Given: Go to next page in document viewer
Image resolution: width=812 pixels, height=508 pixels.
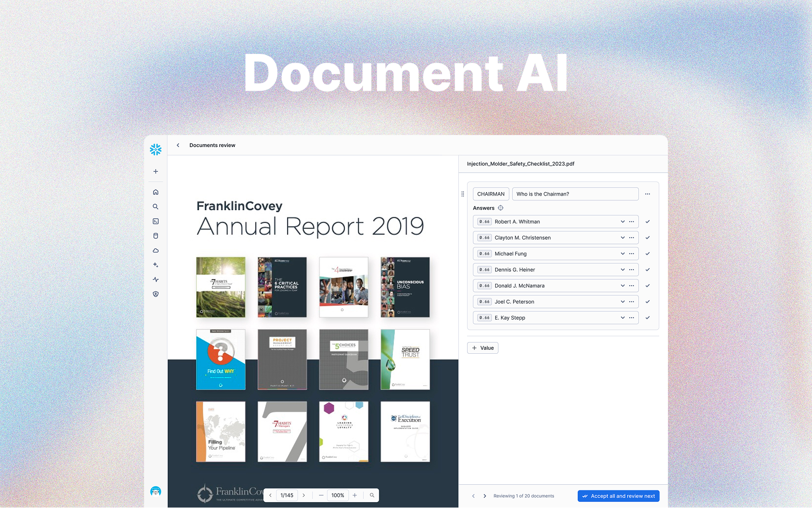Looking at the screenshot, I should click(304, 495).
